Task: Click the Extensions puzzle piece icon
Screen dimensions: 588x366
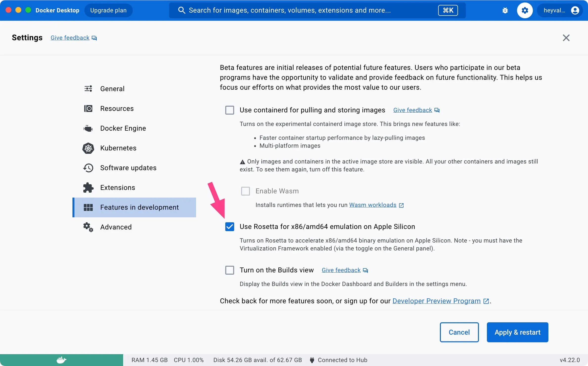Action: (x=88, y=188)
